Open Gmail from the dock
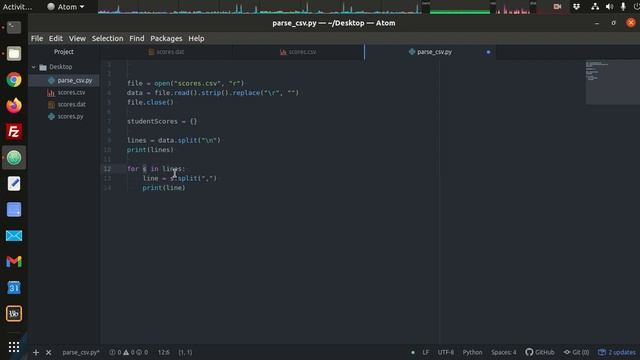Screen dimensions: 640x360 tap(14, 262)
